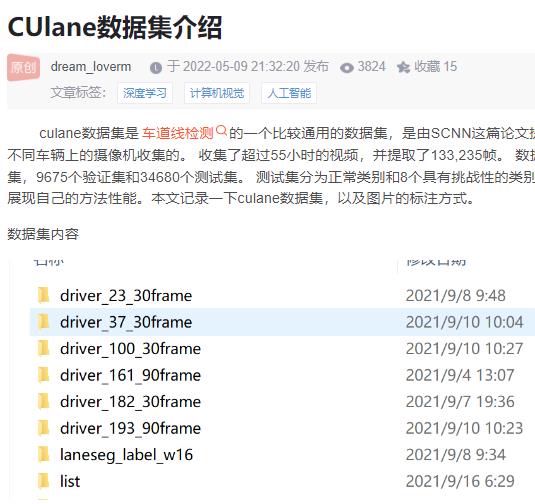Viewport: 535px width, 504px height.
Task: Click the 车道线检测 keyword link
Action: (177, 133)
